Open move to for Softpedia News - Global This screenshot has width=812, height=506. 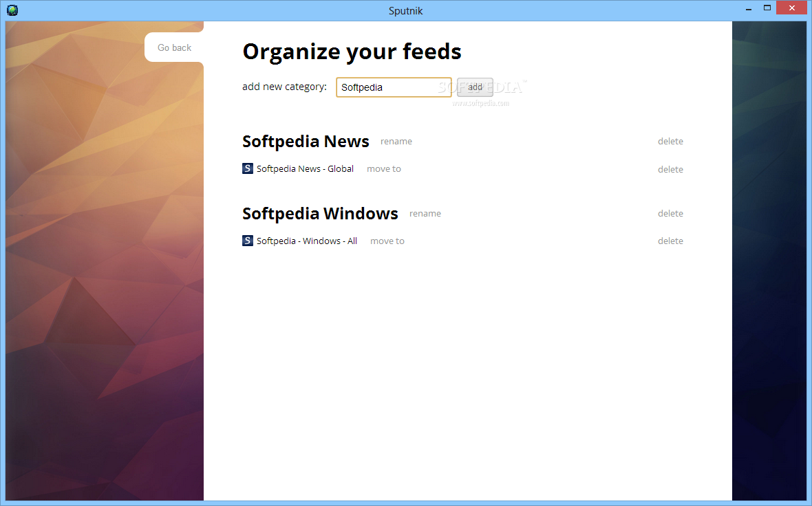(x=384, y=169)
